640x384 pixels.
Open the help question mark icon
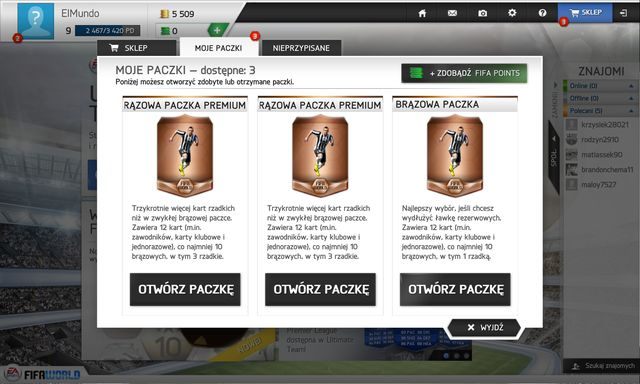pos(542,13)
